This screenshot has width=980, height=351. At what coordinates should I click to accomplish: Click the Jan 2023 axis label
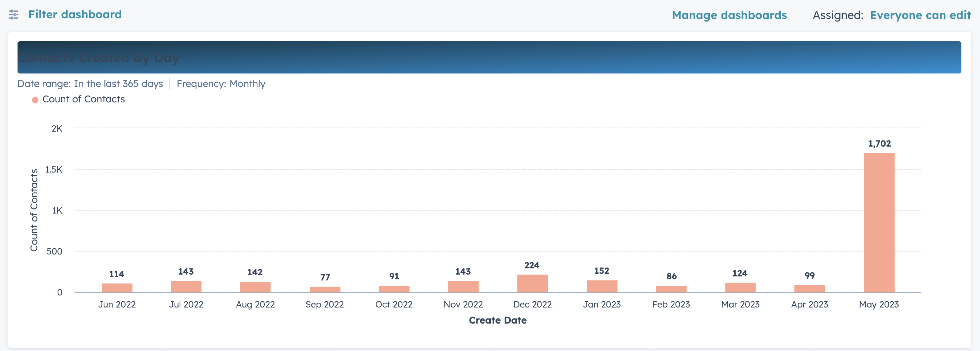[602, 305]
